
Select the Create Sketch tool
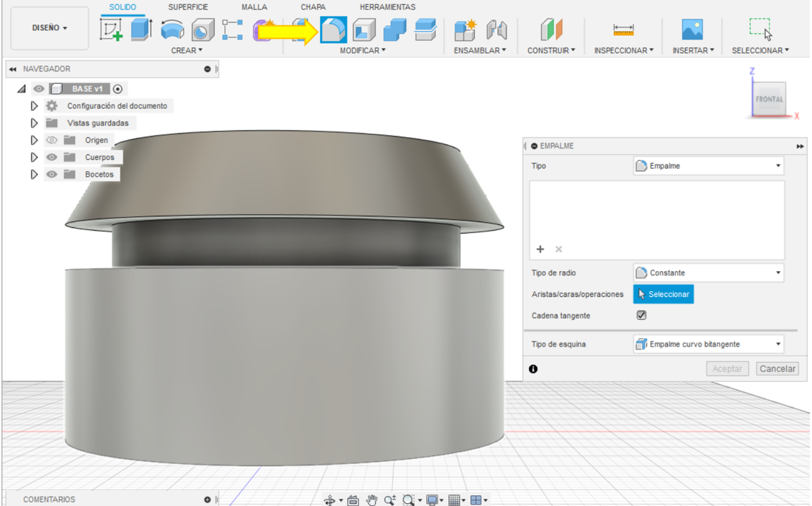tap(111, 30)
